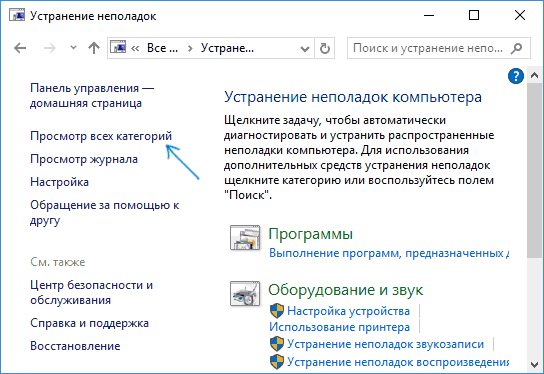
Task: Open Просмотр всех категорий link
Action: pos(101,136)
